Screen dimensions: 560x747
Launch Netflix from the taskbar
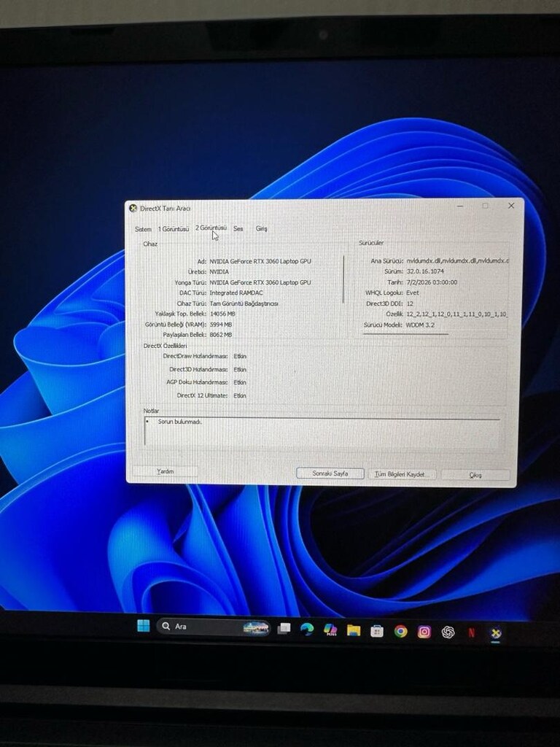pos(472,632)
